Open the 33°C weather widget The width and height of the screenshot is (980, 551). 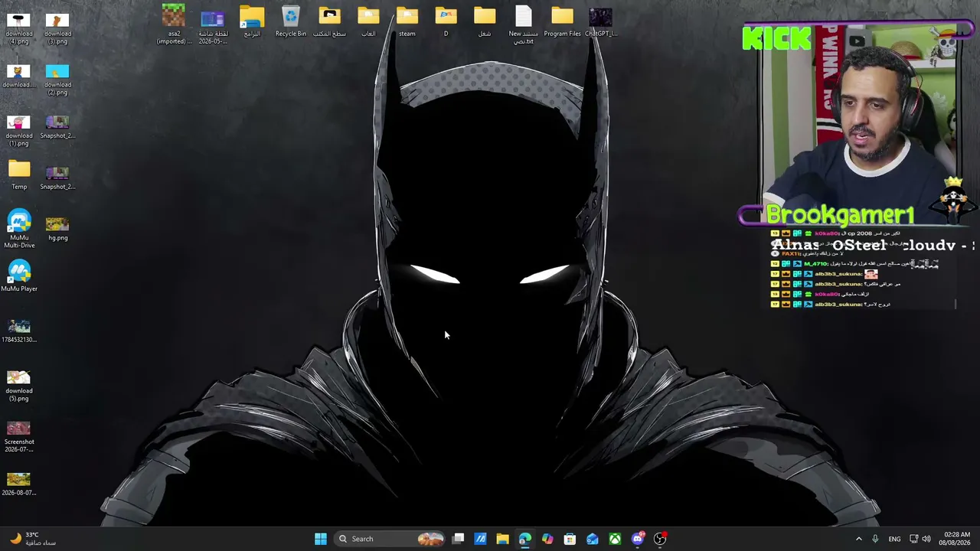[x=33, y=539]
